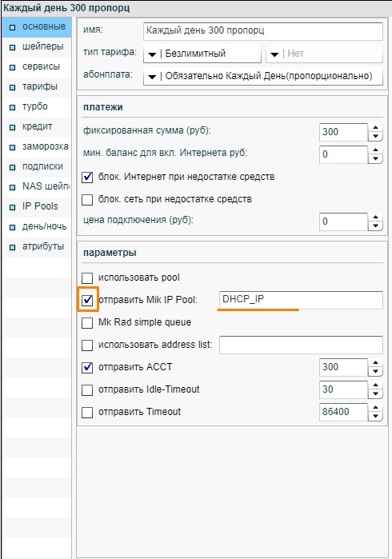Disable блок. Интернет при недостатке средств checkbox

pos(87,177)
